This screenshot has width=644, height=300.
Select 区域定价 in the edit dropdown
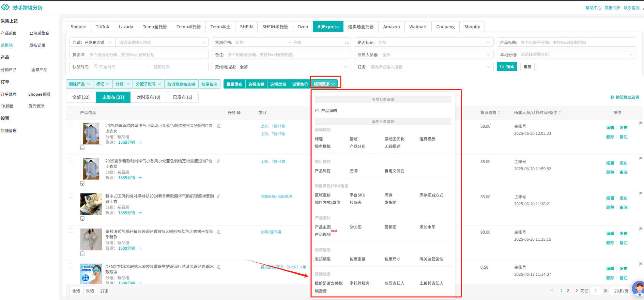pyautogui.click(x=323, y=195)
